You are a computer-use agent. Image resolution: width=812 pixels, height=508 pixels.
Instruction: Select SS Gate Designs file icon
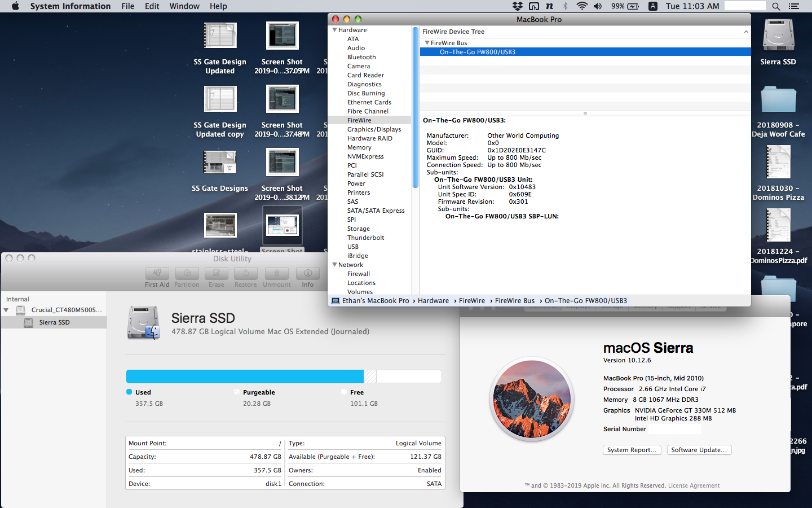[220, 163]
